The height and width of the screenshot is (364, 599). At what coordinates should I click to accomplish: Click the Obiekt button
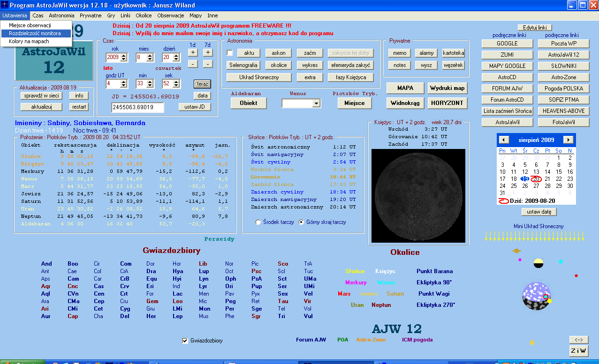pyautogui.click(x=249, y=103)
